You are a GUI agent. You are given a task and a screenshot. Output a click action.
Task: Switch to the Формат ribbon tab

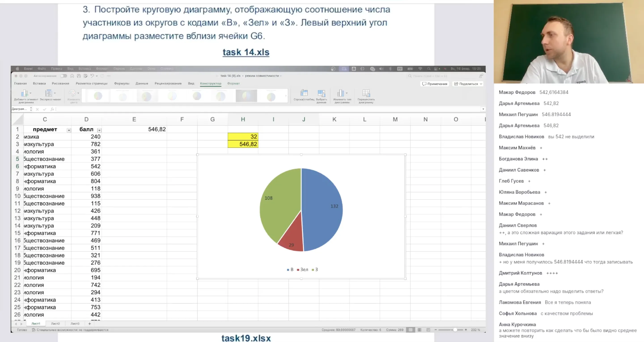coord(233,84)
